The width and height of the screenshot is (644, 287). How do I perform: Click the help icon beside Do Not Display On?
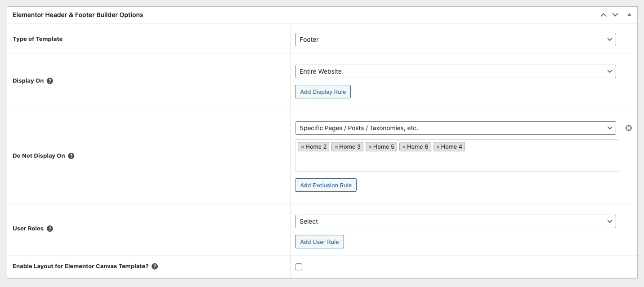point(71,156)
